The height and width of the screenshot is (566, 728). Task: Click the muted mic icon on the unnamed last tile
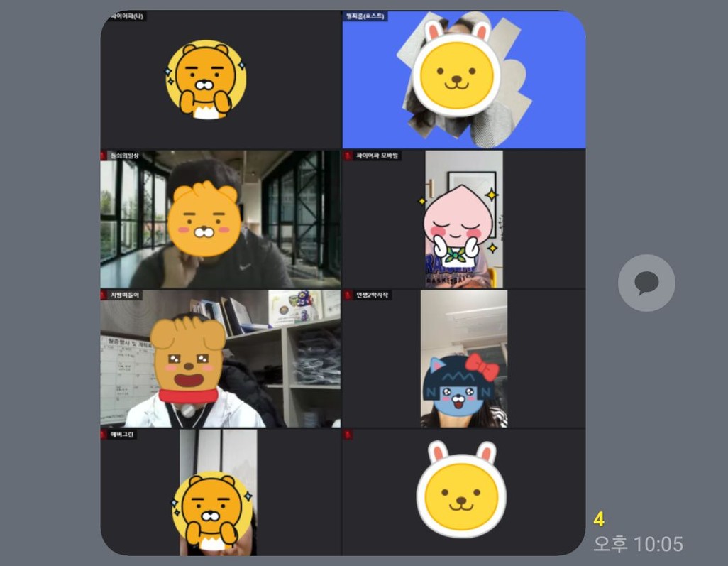(347, 435)
